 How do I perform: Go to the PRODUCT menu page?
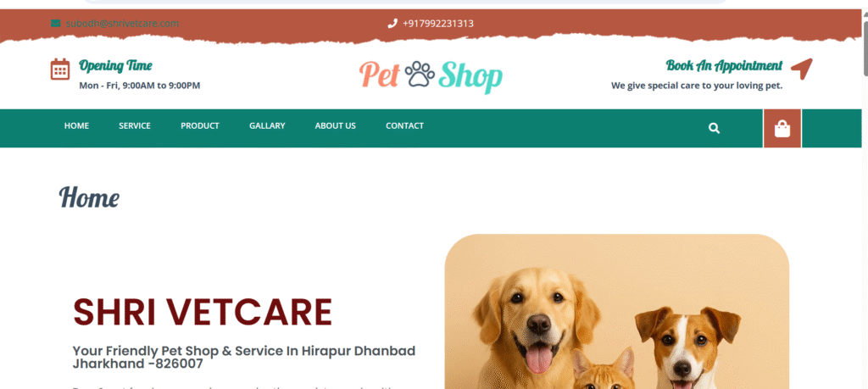coord(200,125)
